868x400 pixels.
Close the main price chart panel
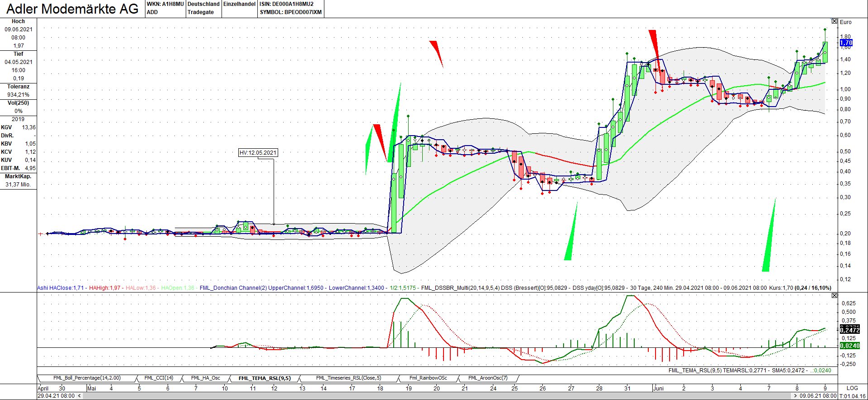coord(834,21)
